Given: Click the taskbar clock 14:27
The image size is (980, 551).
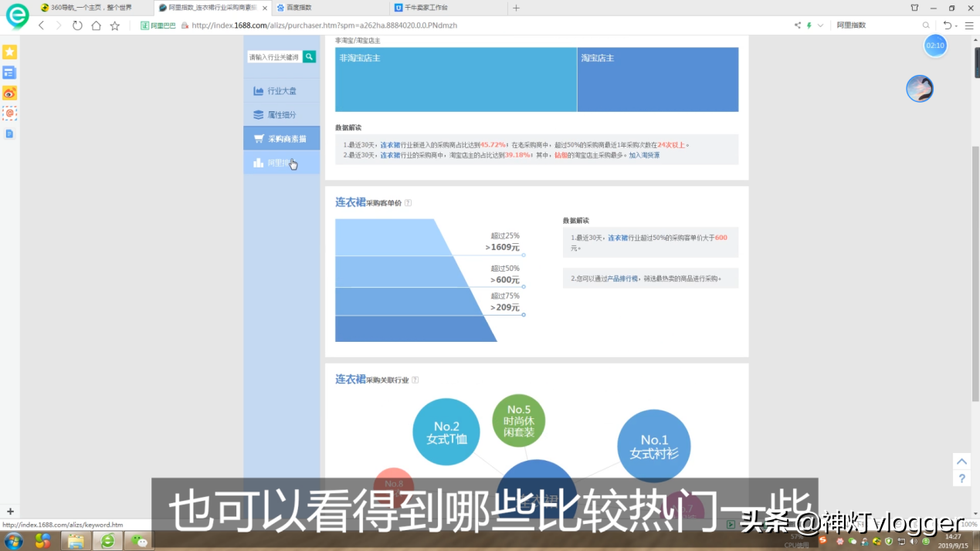Looking at the screenshot, I should click(x=953, y=540).
